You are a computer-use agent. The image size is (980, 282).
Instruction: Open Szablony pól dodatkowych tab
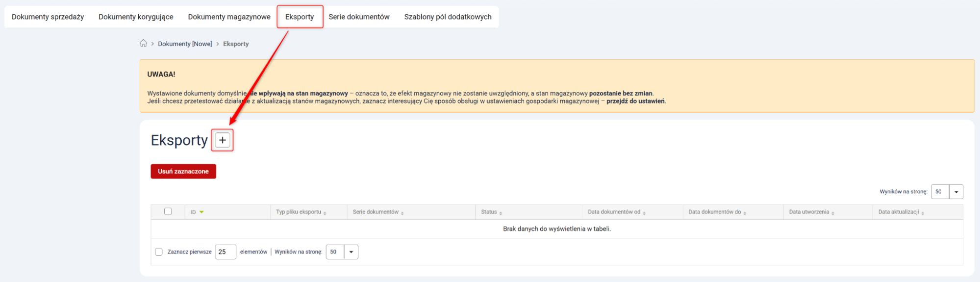click(448, 17)
